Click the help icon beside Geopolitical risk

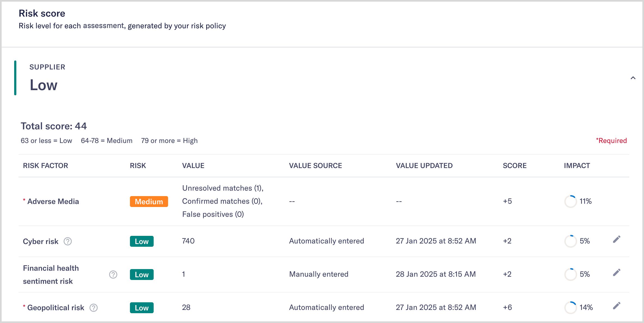[93, 308]
